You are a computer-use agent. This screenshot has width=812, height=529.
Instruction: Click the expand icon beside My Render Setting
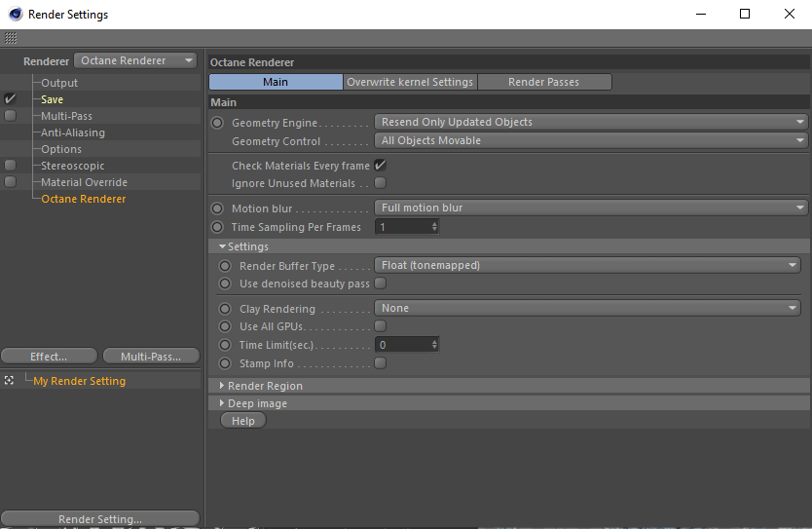click(9, 380)
